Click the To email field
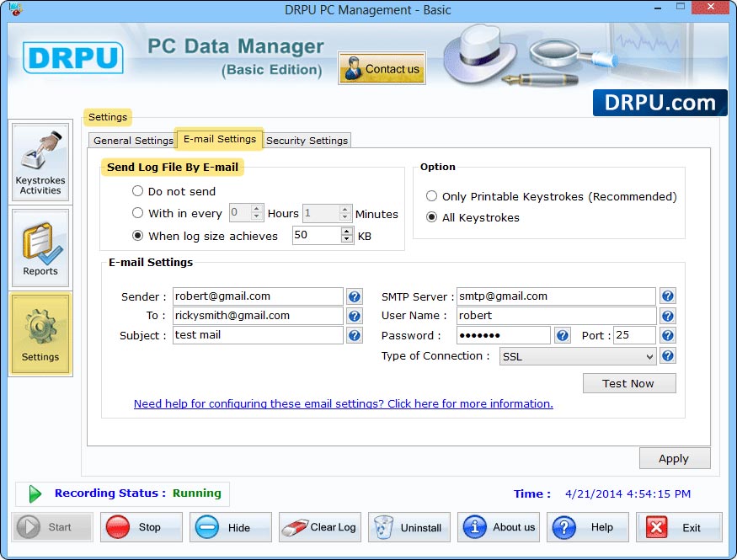This screenshot has height=560, width=737. click(258, 316)
